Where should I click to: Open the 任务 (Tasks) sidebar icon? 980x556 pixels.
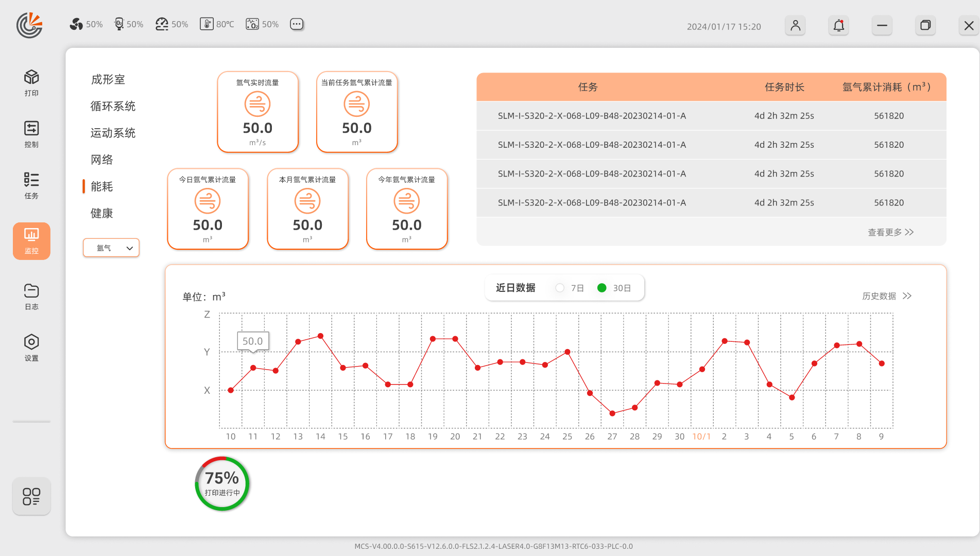[x=31, y=185]
